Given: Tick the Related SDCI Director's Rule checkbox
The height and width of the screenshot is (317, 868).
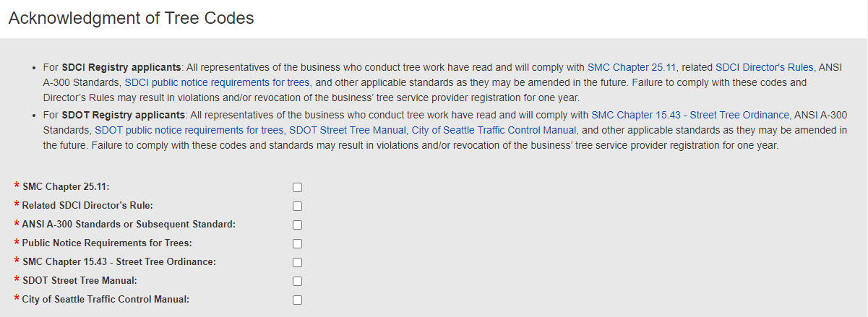Looking at the screenshot, I should (297, 206).
